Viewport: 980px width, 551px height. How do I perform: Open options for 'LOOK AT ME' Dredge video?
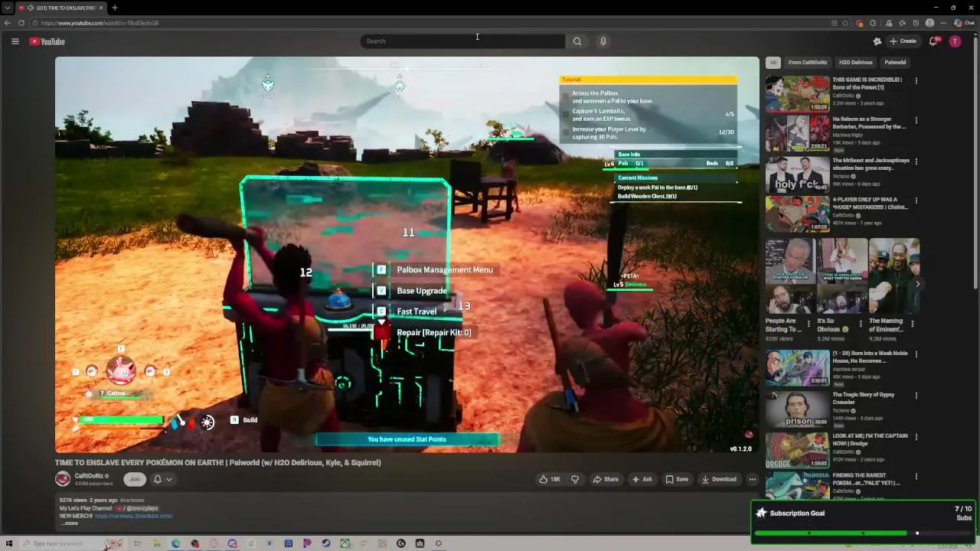pyautogui.click(x=916, y=437)
